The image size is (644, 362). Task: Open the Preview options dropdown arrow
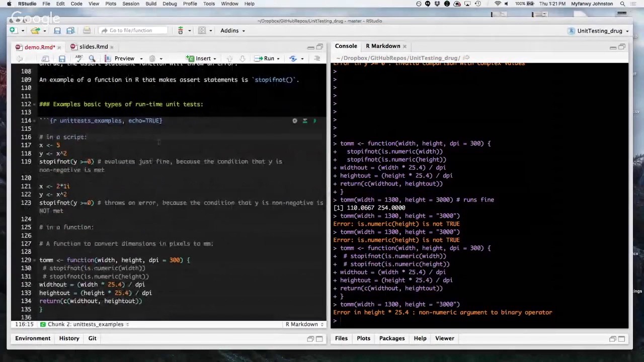(141, 59)
